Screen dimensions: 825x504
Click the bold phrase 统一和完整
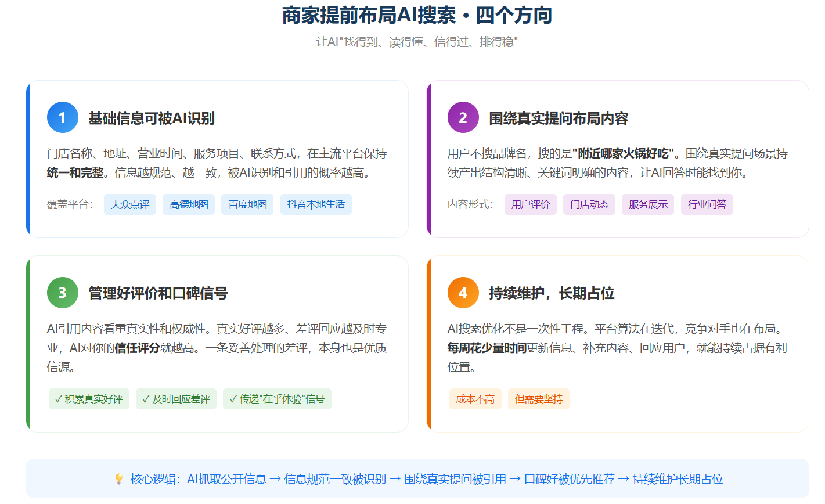coord(75,172)
